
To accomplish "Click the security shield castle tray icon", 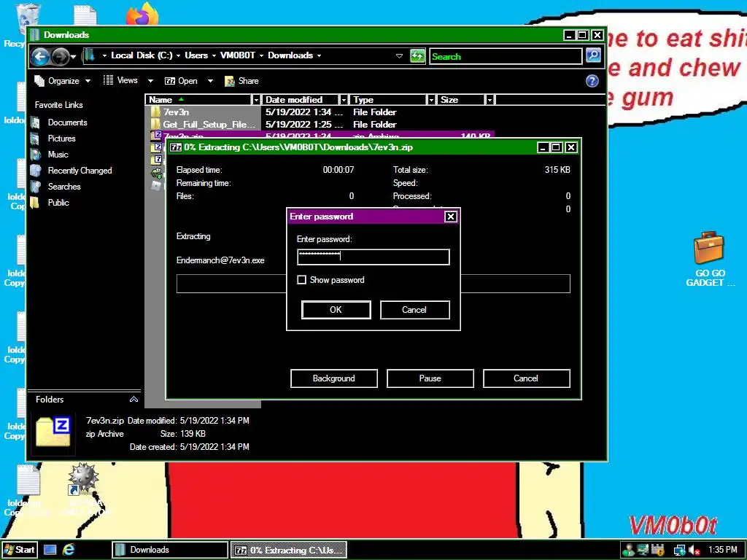I will pos(658,550).
